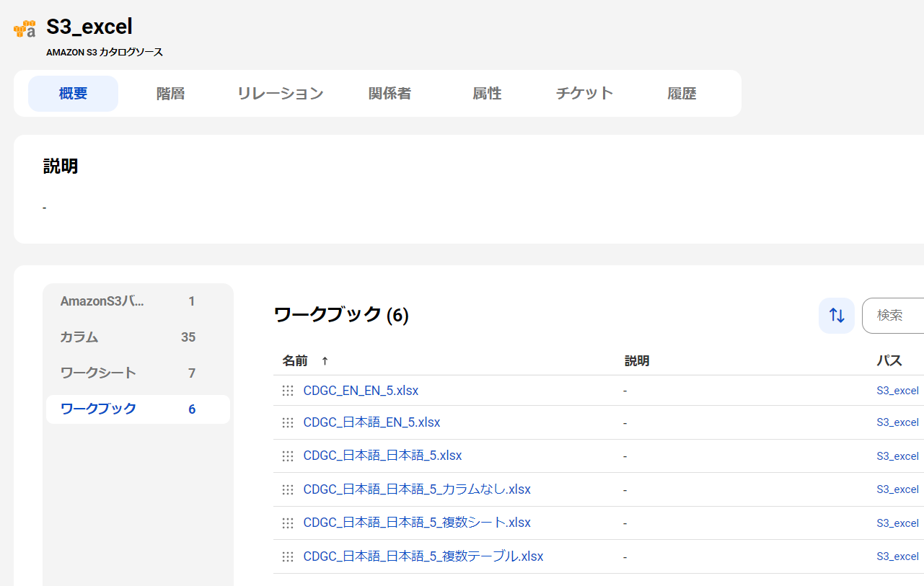Select カラム category with 35 items
924x586 pixels.
tap(138, 337)
